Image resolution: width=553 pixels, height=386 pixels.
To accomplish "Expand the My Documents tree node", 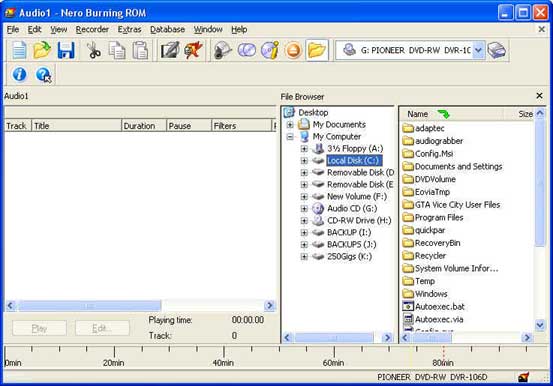I will point(290,125).
